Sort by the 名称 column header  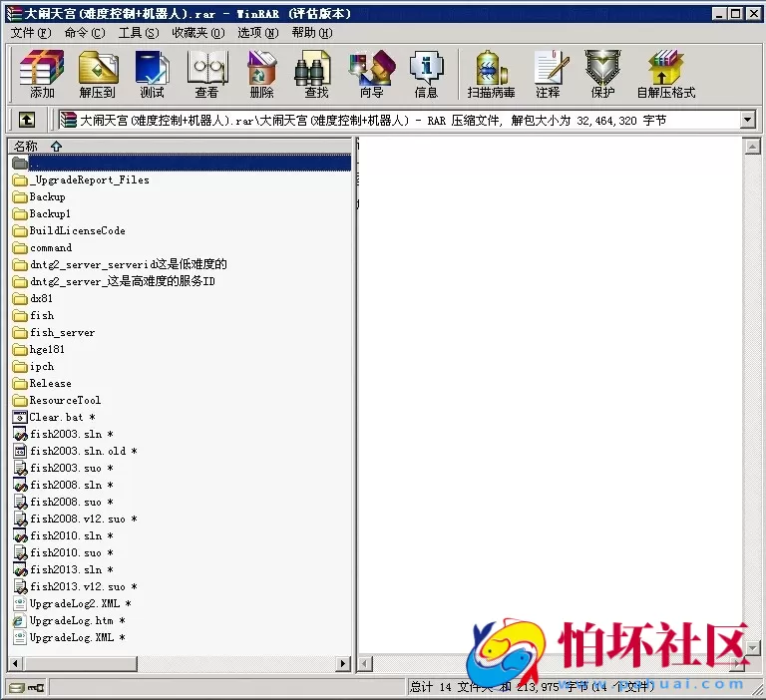click(x=26, y=146)
